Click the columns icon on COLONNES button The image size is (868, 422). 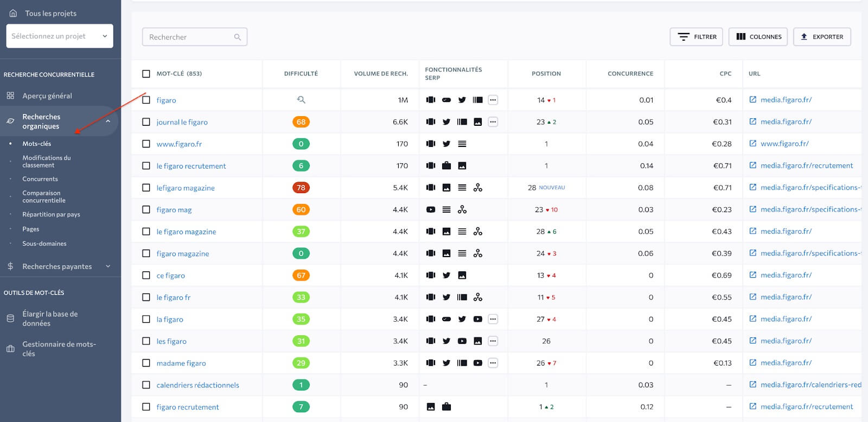point(741,37)
